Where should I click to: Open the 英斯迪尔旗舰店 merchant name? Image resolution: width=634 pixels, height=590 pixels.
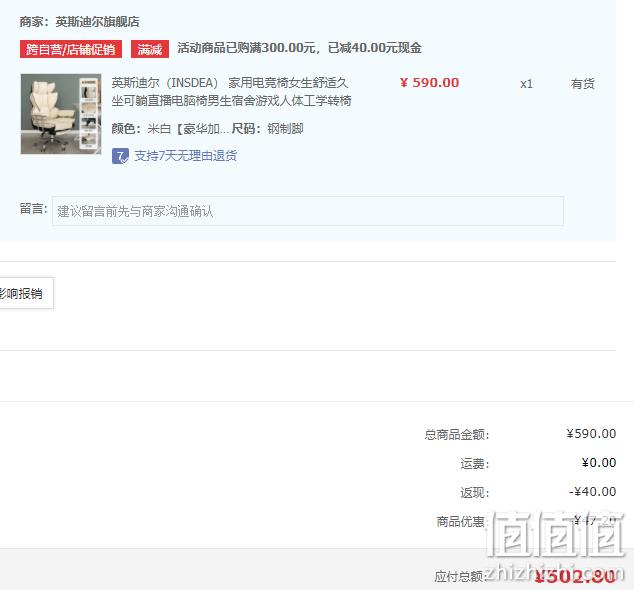pos(97,22)
